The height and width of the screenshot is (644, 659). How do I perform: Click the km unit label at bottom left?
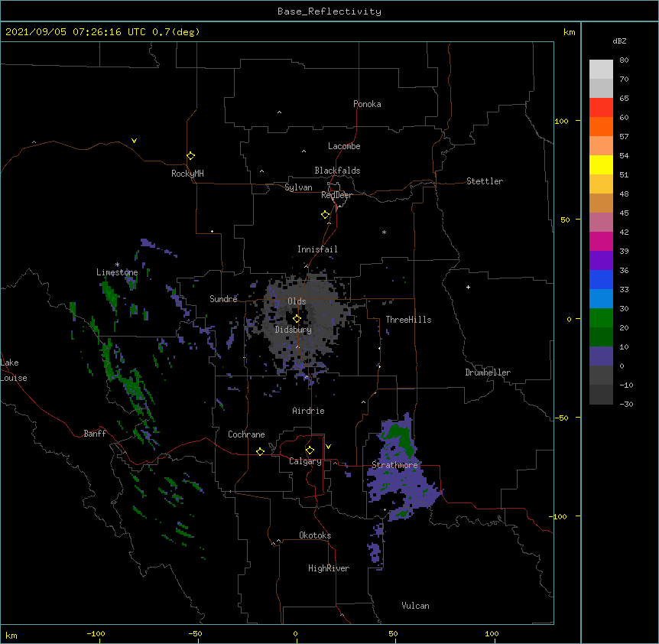[x=11, y=636]
